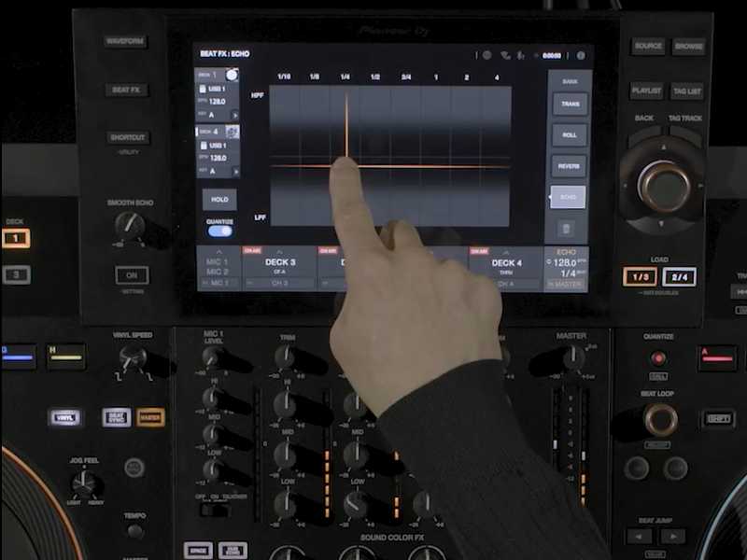Tap the Deck 4 artwork thumbnail
747x560 pixels.
[233, 132]
